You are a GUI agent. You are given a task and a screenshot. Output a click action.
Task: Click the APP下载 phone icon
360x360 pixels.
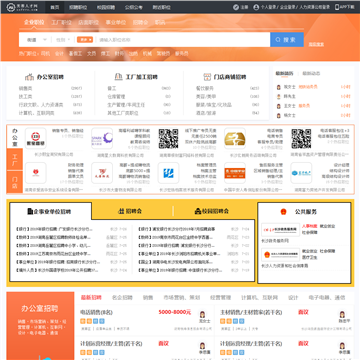[x=337, y=7]
